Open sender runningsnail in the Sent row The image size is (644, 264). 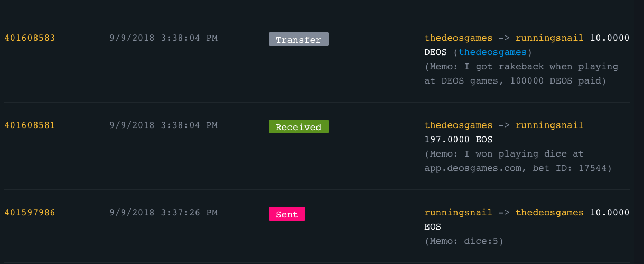[458, 213]
